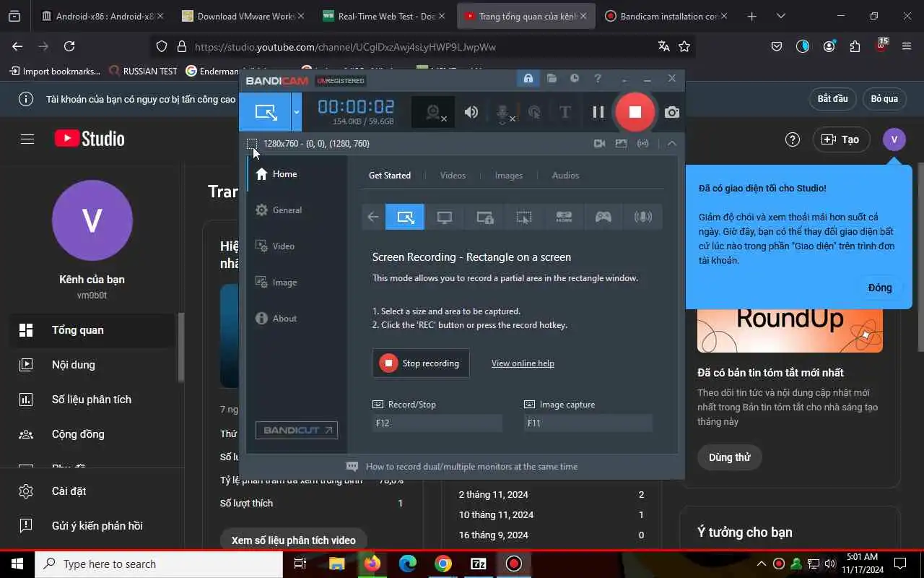Viewport: 924px width, 578px height.
Task: Open Video settings in Bandicam sidebar
Action: tap(297, 246)
